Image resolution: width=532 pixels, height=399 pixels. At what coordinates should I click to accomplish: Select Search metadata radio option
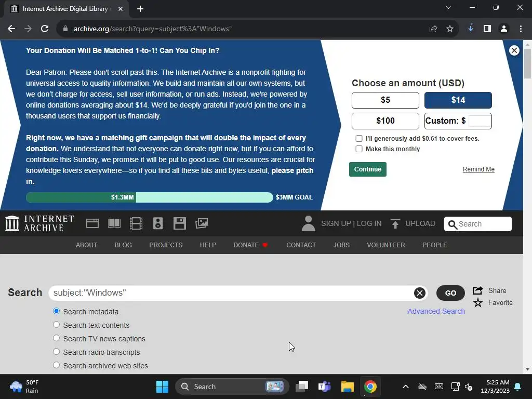[56, 311]
